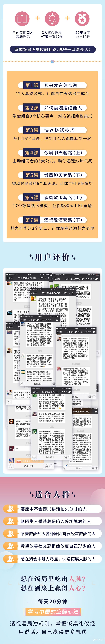Click the text 宴席中不会即兴讲话怕失分寸的人
The width and height of the screenshot is (105, 644).
(53, 509)
